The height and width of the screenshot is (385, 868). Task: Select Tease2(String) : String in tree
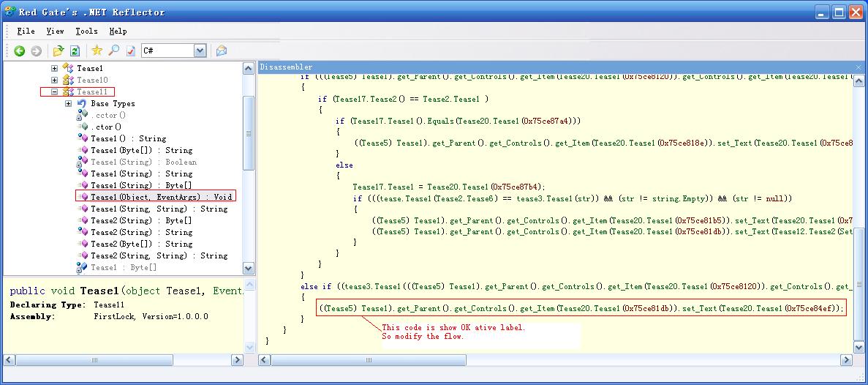(x=142, y=232)
